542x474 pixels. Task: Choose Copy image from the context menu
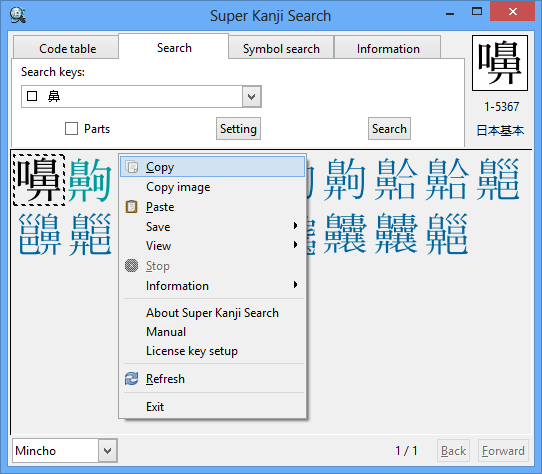click(212, 187)
